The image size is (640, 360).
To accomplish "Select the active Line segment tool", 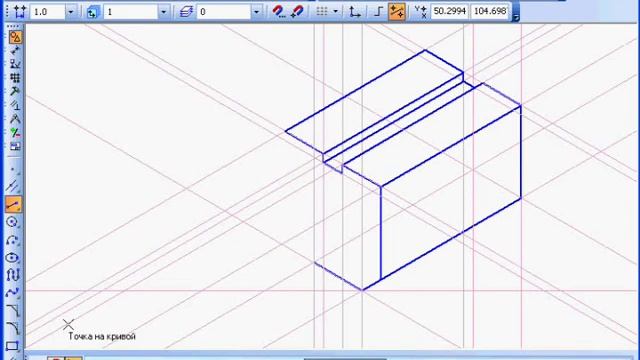I will [13, 204].
